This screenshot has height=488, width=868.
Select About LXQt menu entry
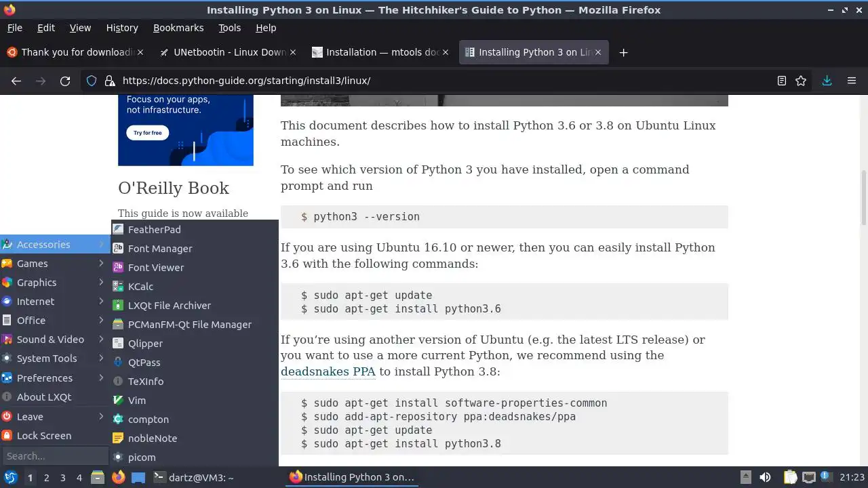55,396
